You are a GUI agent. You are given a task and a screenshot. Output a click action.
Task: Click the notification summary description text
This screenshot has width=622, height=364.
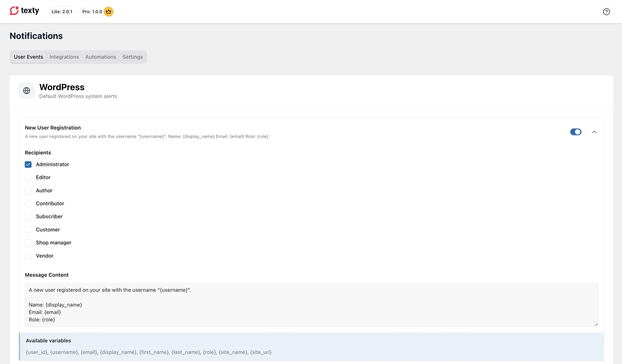click(x=147, y=137)
